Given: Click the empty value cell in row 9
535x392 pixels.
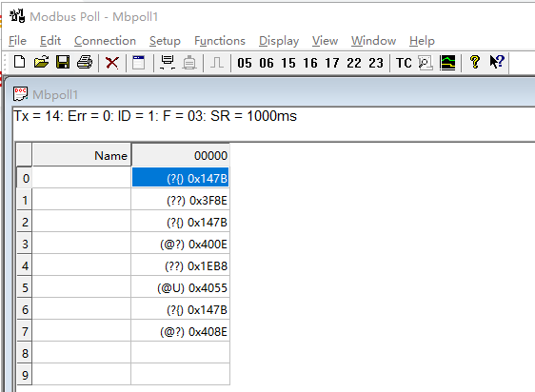Looking at the screenshot, I should tap(181, 375).
